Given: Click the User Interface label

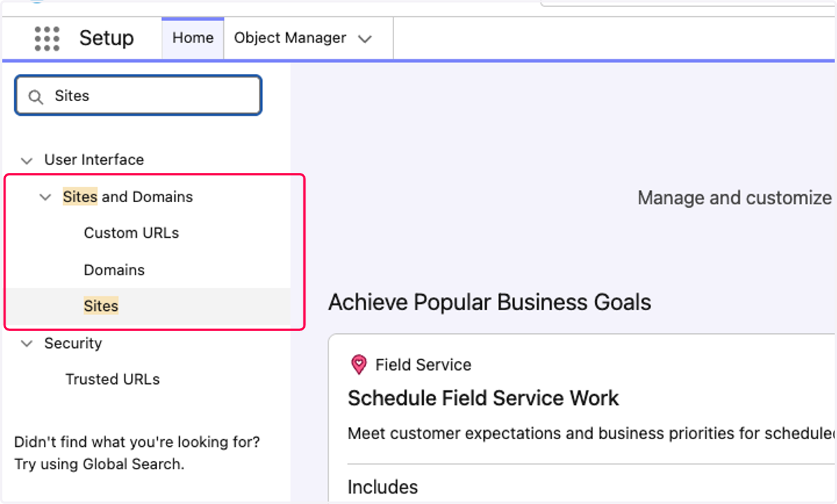Looking at the screenshot, I should pyautogui.click(x=94, y=160).
